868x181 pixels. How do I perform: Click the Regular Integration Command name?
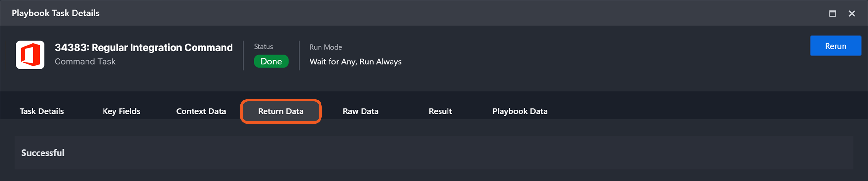coord(162,48)
